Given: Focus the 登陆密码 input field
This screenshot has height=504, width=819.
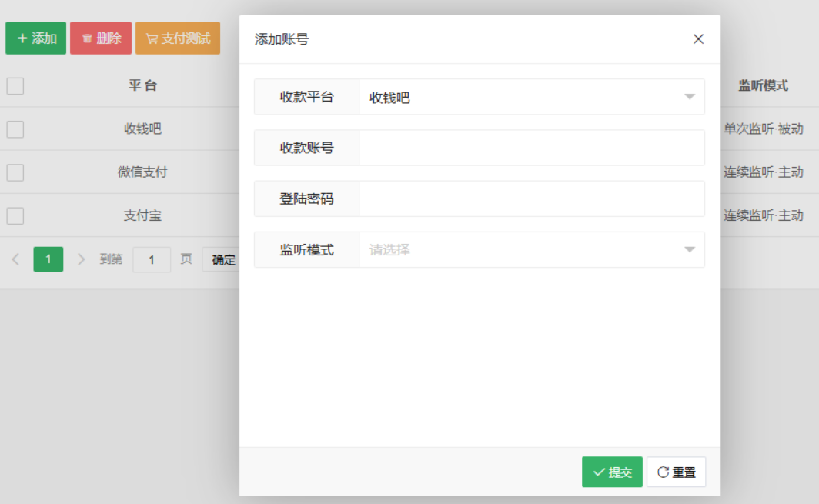Looking at the screenshot, I should click(x=531, y=199).
